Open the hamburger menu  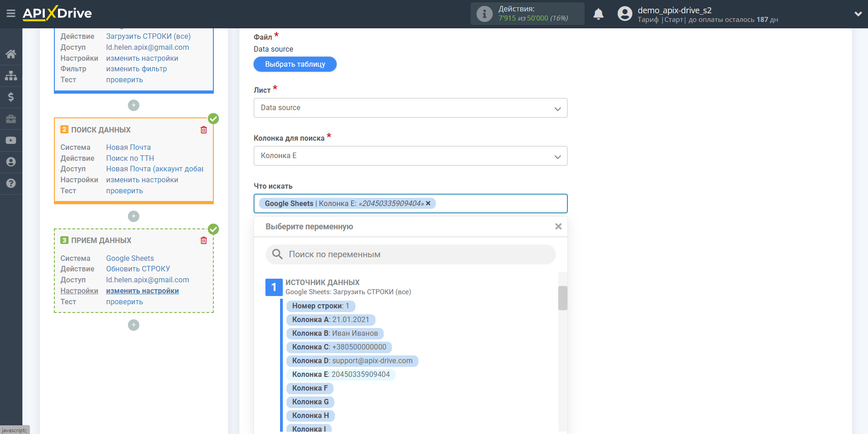[x=11, y=14]
